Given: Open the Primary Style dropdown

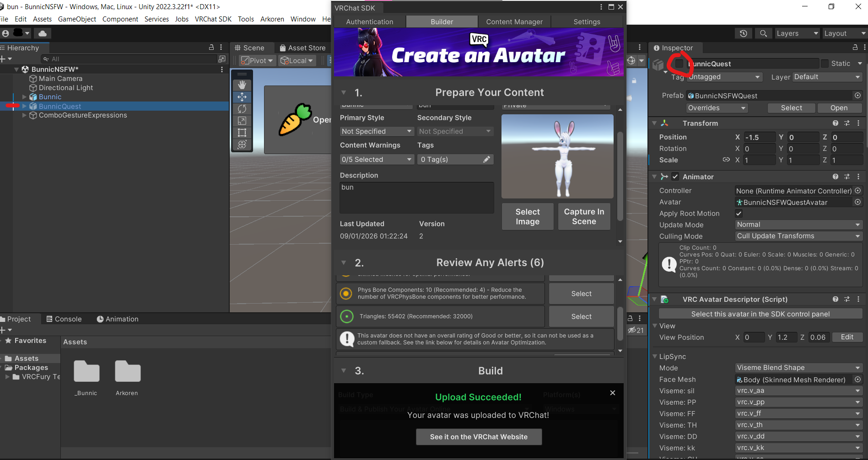Looking at the screenshot, I should pyautogui.click(x=377, y=131).
